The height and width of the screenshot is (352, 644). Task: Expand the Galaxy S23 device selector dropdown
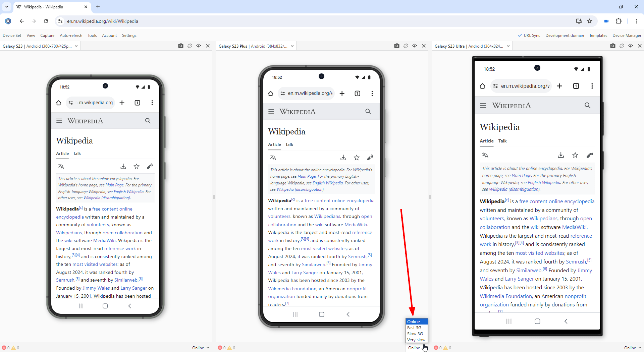75,46
